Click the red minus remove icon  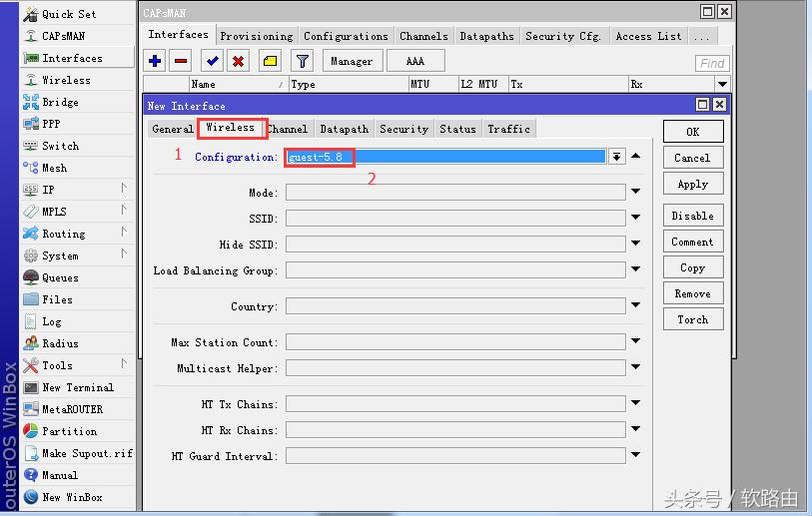tap(181, 61)
